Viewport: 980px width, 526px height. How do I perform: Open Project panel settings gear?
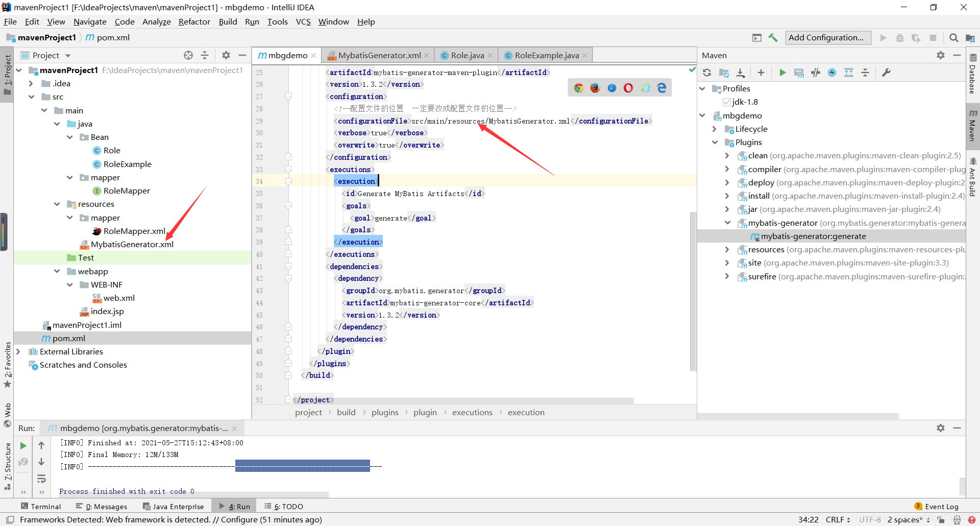pyautogui.click(x=226, y=55)
